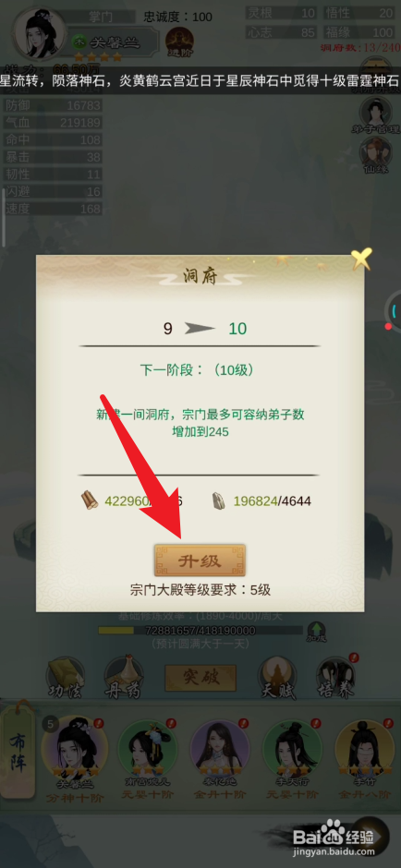
Task: Select disciple 李天行 元婴十阶 in roster
Action: pyautogui.click(x=291, y=759)
